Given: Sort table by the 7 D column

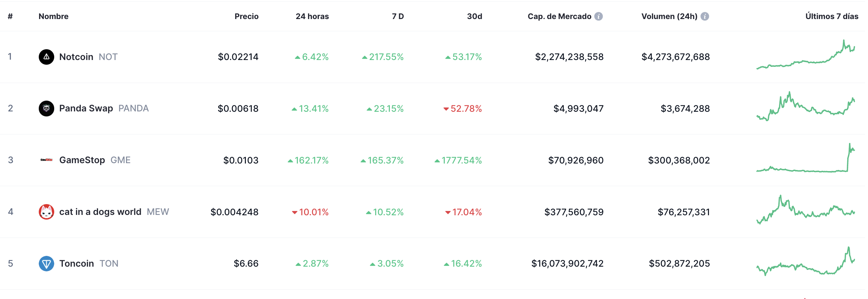Looking at the screenshot, I should pyautogui.click(x=398, y=16).
